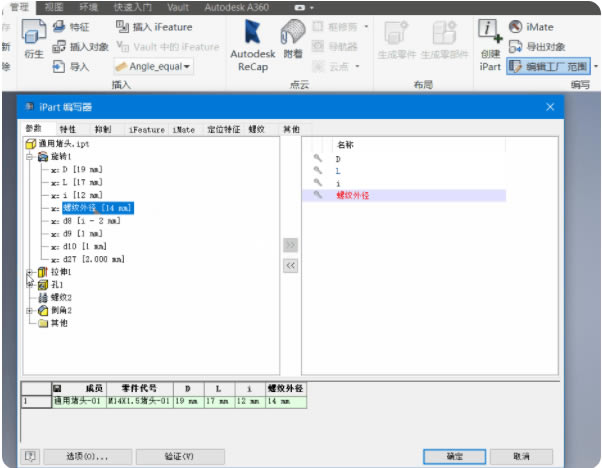
Task: Cancel with the 取消 button
Action: point(521,456)
